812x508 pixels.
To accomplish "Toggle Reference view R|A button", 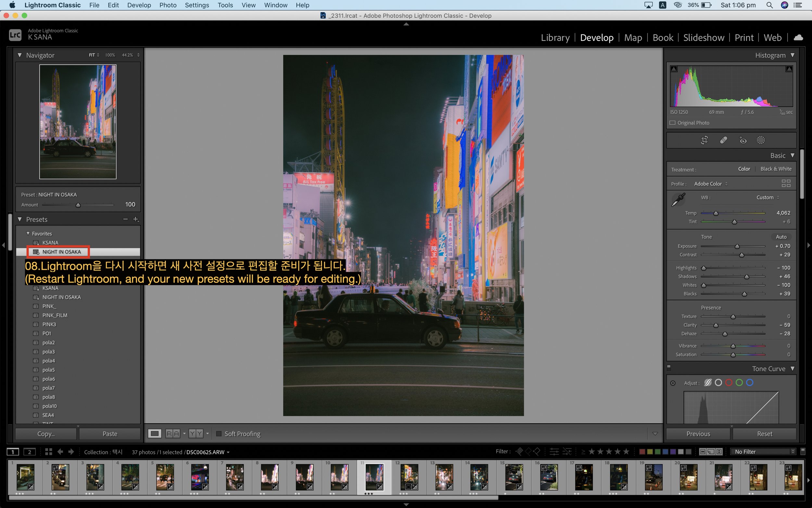I will point(173,434).
